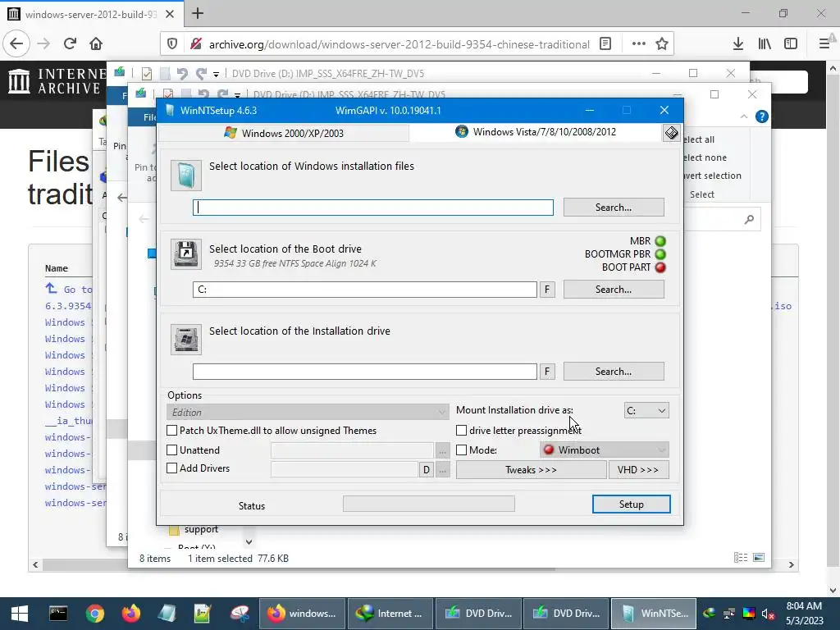Open Firefox library icon

(x=765, y=44)
